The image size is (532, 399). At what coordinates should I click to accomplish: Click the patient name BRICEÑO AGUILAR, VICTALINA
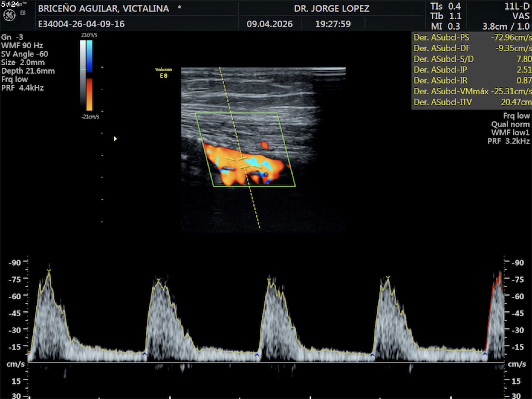(103, 8)
